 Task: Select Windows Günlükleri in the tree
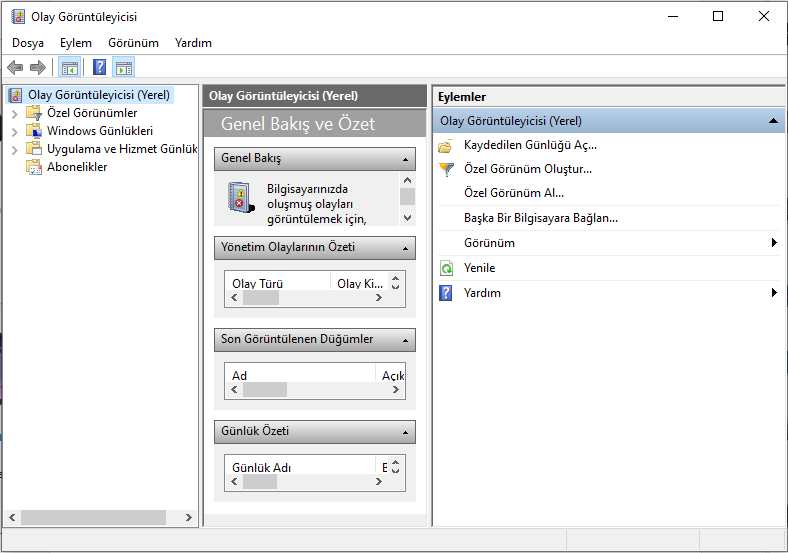click(x=100, y=131)
